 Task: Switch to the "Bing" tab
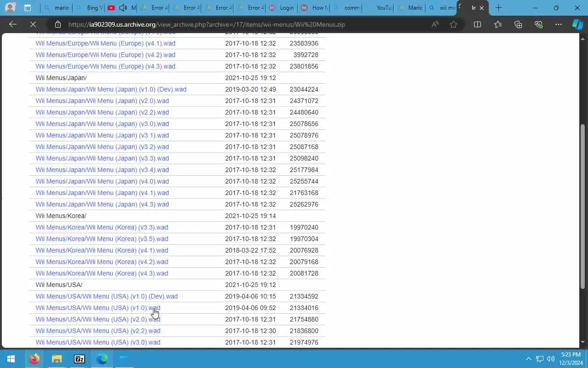[88, 8]
